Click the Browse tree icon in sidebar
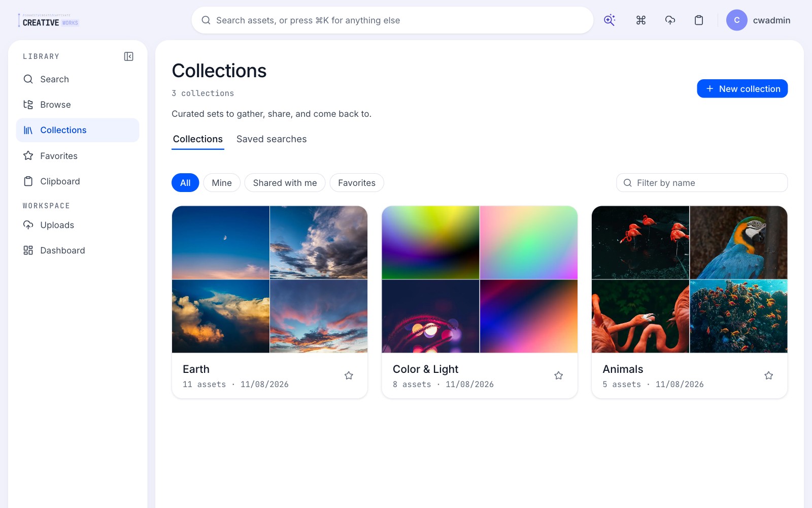812x508 pixels. [x=28, y=105]
